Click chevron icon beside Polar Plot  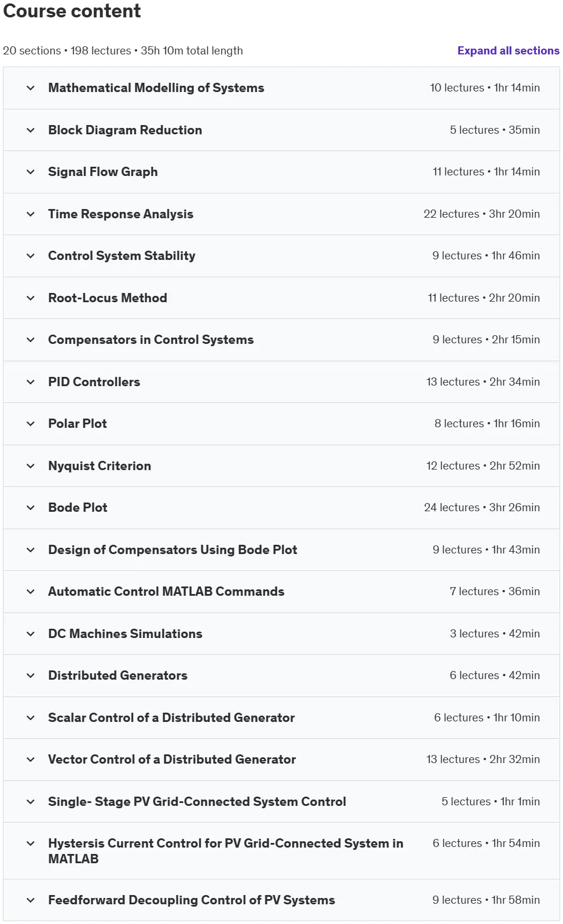click(31, 424)
